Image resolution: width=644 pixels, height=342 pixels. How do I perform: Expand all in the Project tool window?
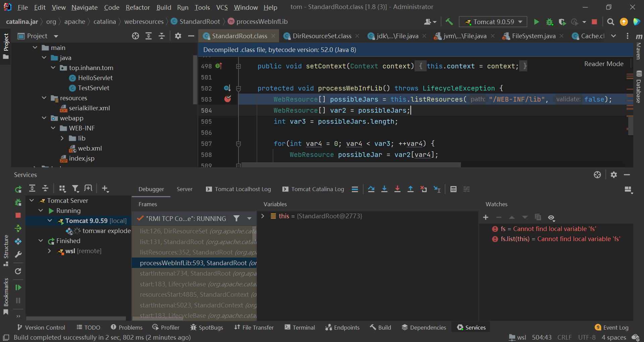pyautogui.click(x=149, y=36)
